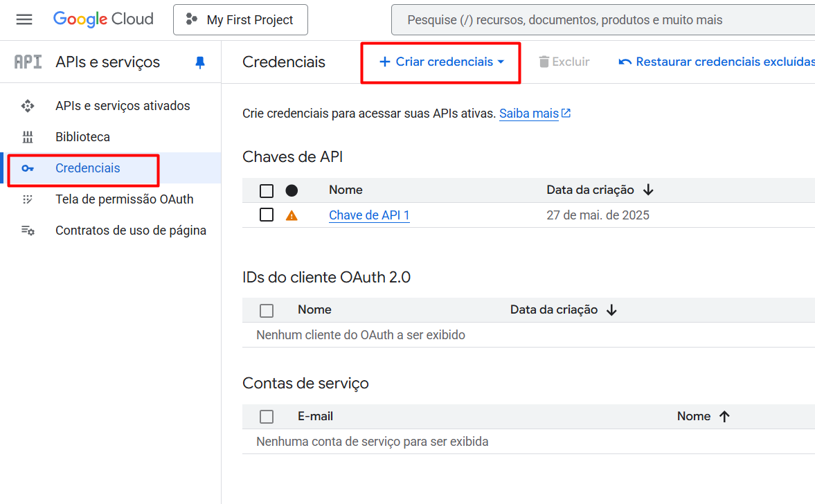The height and width of the screenshot is (504, 815).
Task: Open Contratos de uso de página
Action: pyautogui.click(x=130, y=230)
